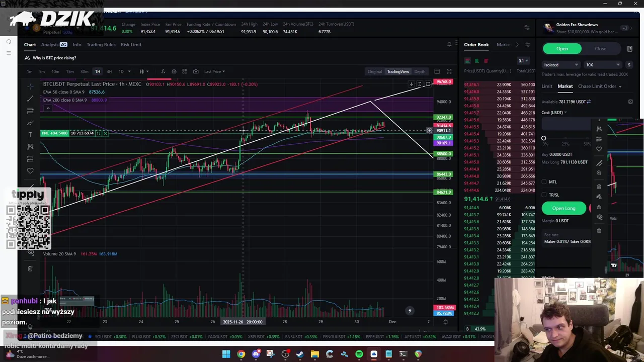Open Spotify from the Windows taskbar

pyautogui.click(x=359, y=354)
